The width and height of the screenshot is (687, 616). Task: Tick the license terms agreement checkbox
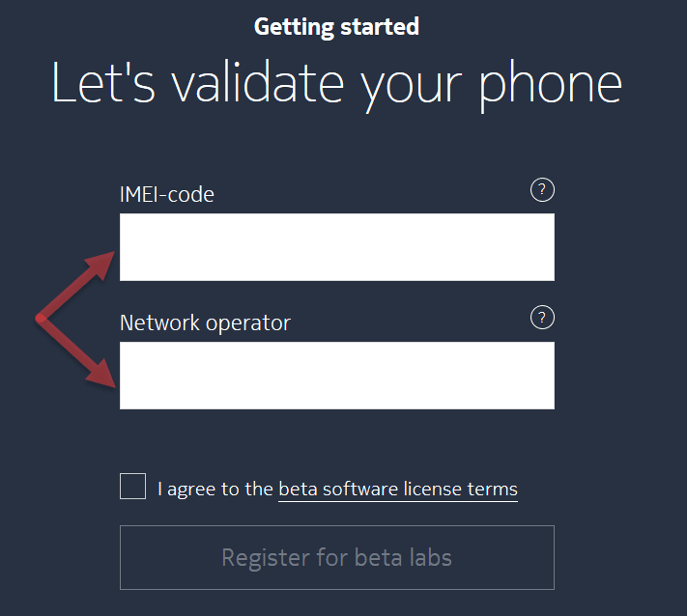(132, 487)
